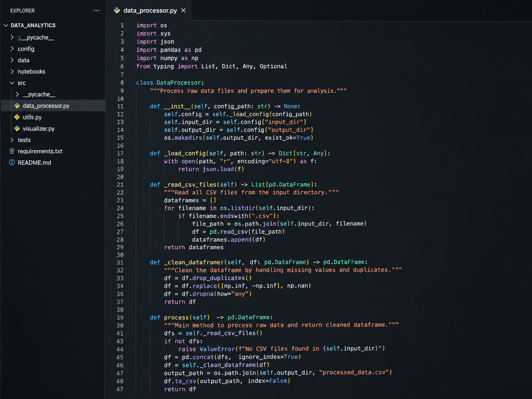The height and width of the screenshot is (399, 532).
Task: Expand the __pycache__ folder inside src
Action: click(x=17, y=94)
